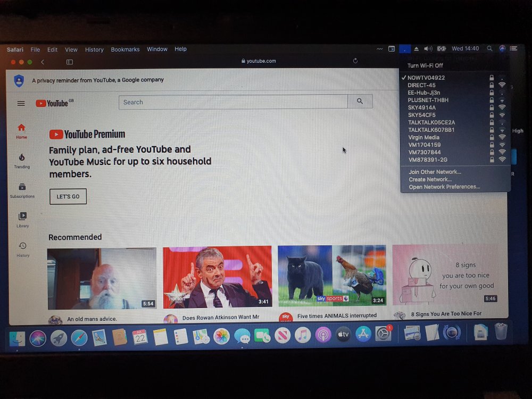The image size is (532, 399).
Task: Open the Home sidebar item
Action: coord(21,131)
